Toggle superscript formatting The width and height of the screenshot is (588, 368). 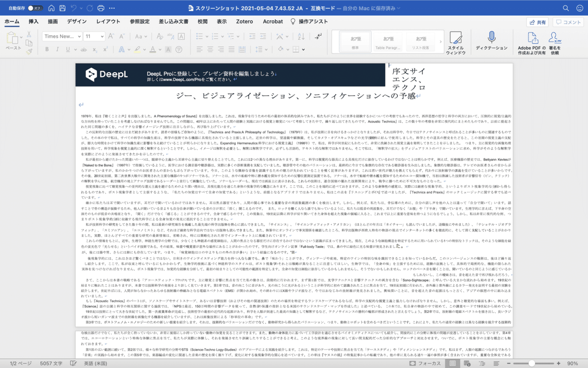coord(105,49)
